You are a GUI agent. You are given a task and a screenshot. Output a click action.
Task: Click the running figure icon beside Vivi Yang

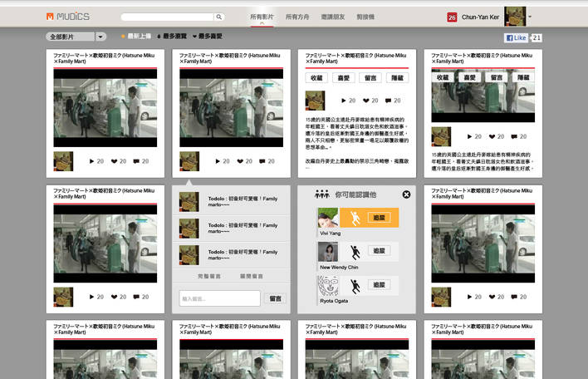(354, 218)
